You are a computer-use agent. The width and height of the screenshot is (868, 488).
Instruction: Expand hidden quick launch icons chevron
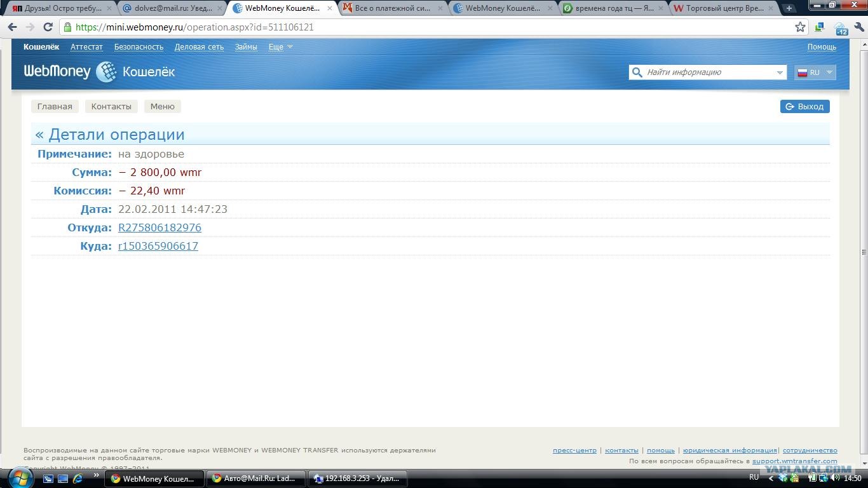tap(97, 475)
